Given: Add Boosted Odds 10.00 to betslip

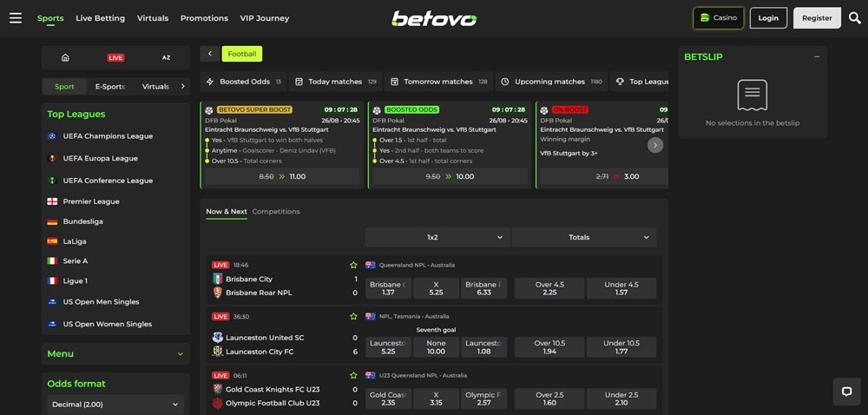Looking at the screenshot, I should (x=450, y=176).
